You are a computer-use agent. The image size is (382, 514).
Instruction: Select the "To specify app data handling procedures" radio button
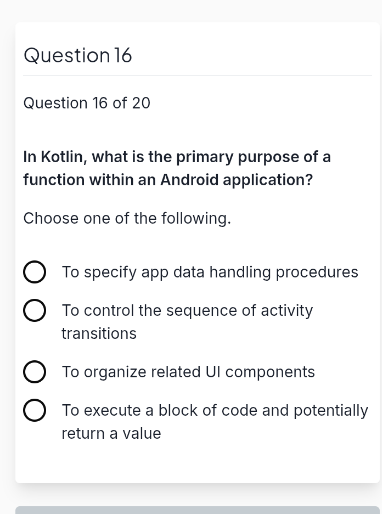(x=35, y=272)
